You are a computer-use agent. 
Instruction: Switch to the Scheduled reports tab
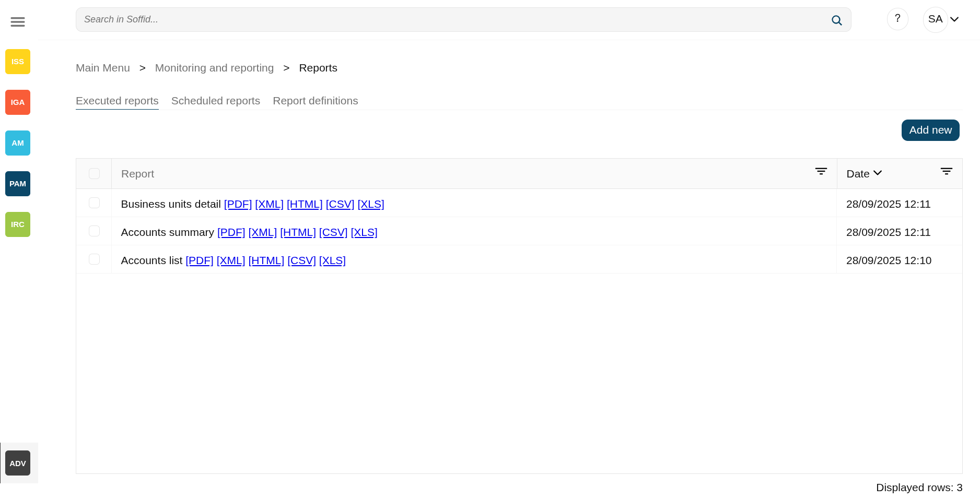click(215, 101)
